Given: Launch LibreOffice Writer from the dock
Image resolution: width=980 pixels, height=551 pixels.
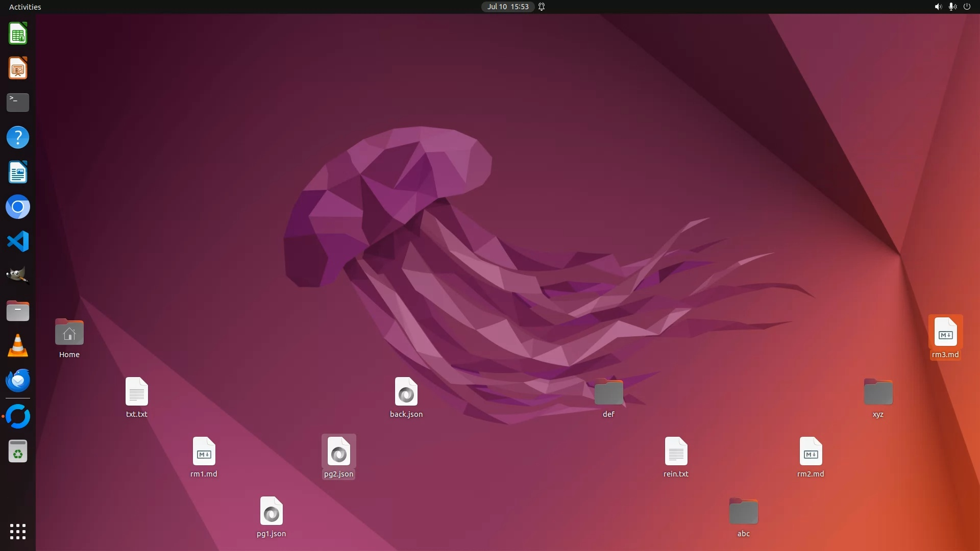Looking at the screenshot, I should 18,172.
